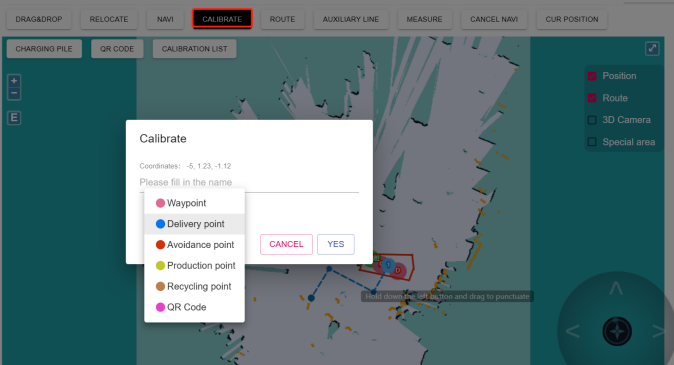The image size is (674, 365).
Task: Pick Recycling point in the list
Action: [194, 286]
